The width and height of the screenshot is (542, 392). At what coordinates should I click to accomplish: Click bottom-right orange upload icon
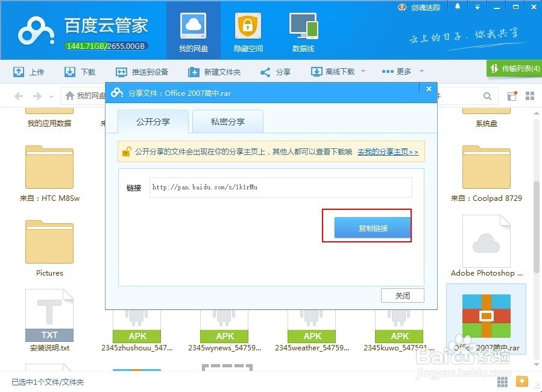click(x=522, y=381)
